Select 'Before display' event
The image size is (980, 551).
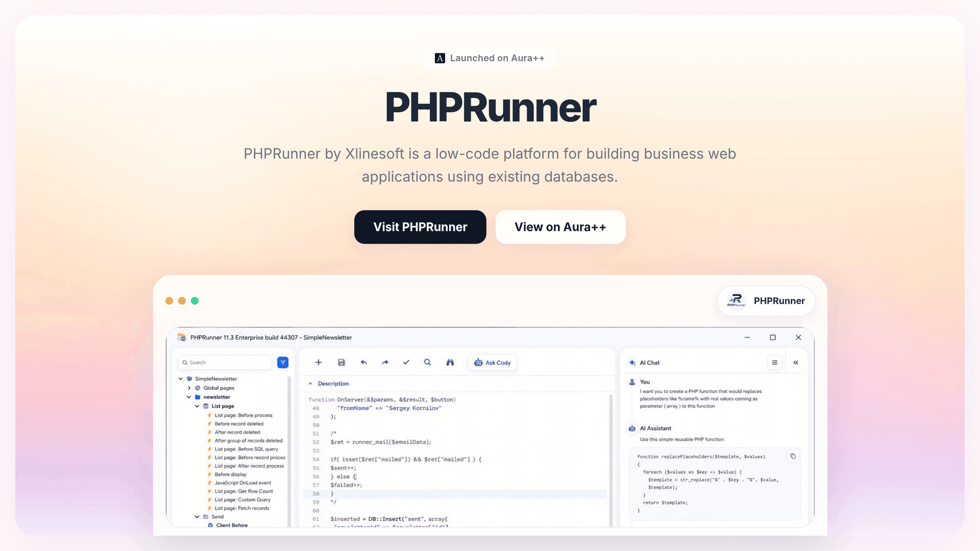click(x=231, y=474)
